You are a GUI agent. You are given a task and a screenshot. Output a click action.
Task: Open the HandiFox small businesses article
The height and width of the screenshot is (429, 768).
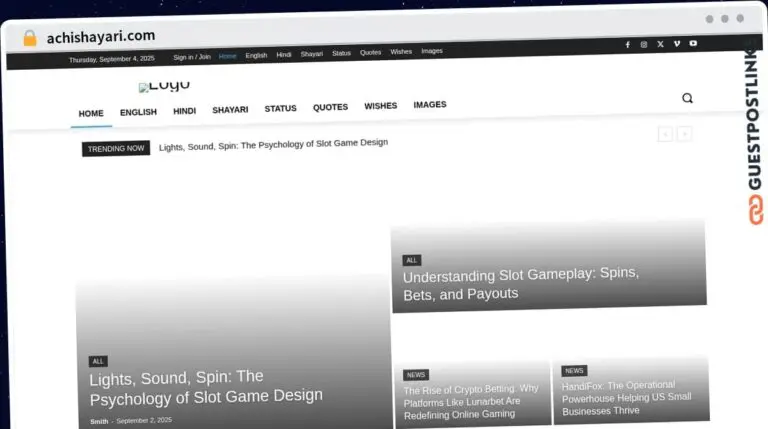pos(626,398)
